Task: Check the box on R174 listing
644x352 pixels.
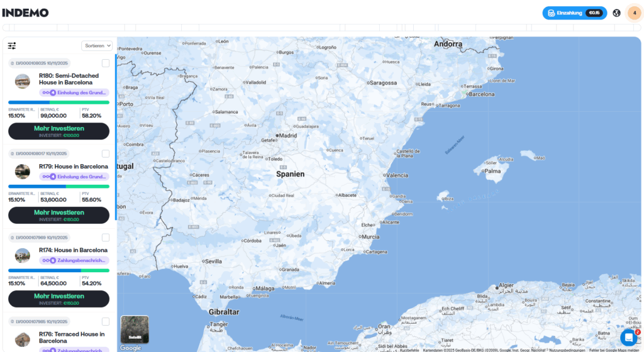Action: click(106, 238)
